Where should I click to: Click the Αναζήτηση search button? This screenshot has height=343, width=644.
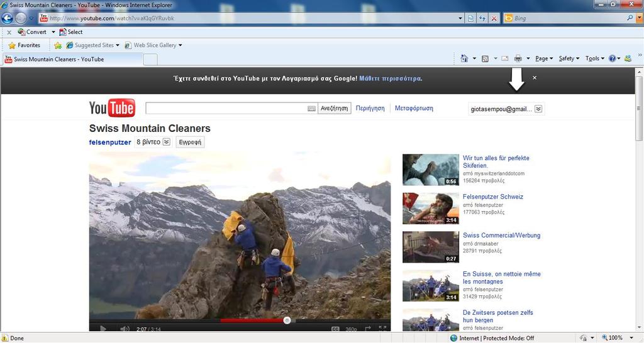[335, 108]
